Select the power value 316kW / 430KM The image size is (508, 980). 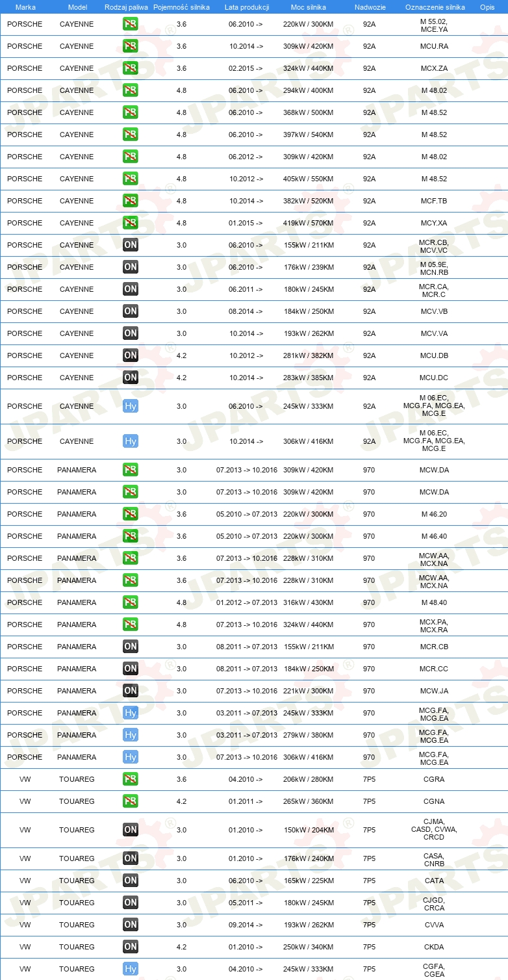point(309,602)
